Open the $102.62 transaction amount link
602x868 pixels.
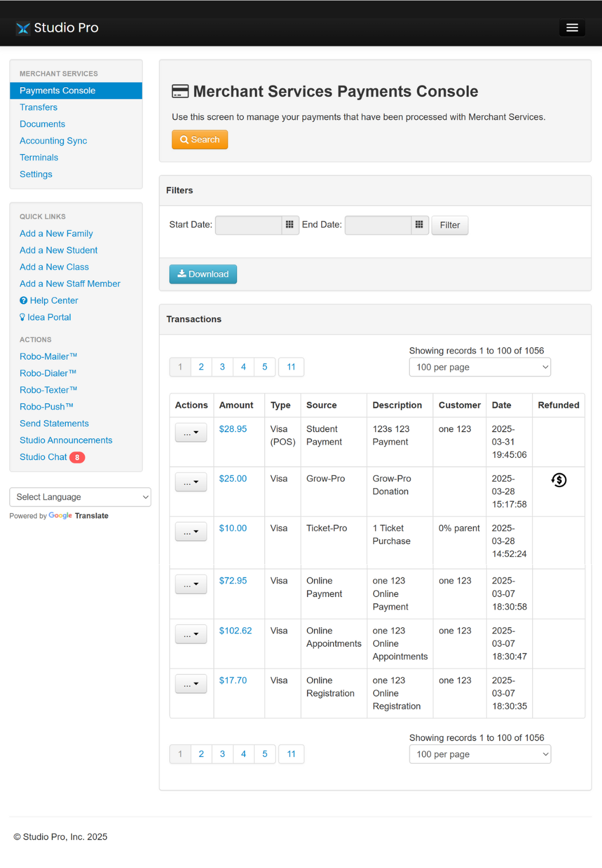tap(235, 630)
